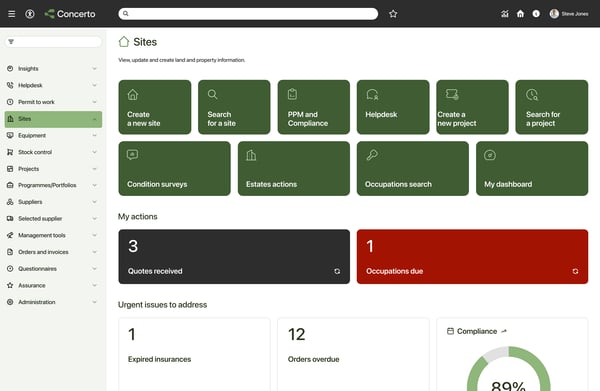
Task: Open Management tools in the sidebar
Action: (53, 235)
